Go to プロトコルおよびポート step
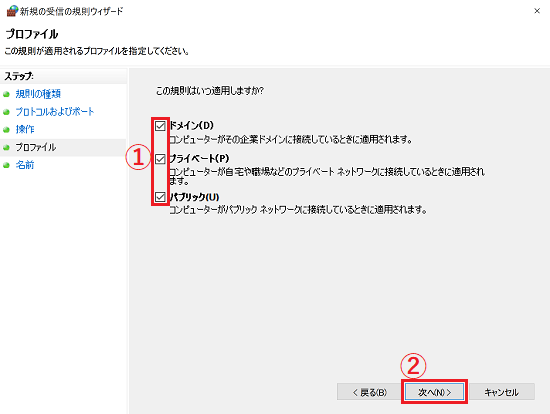 coord(55,112)
